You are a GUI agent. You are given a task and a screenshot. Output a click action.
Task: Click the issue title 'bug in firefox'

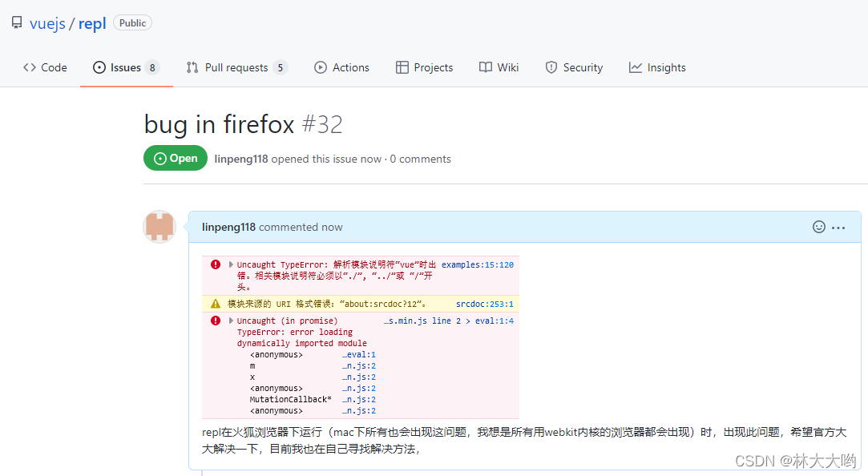[220, 124]
